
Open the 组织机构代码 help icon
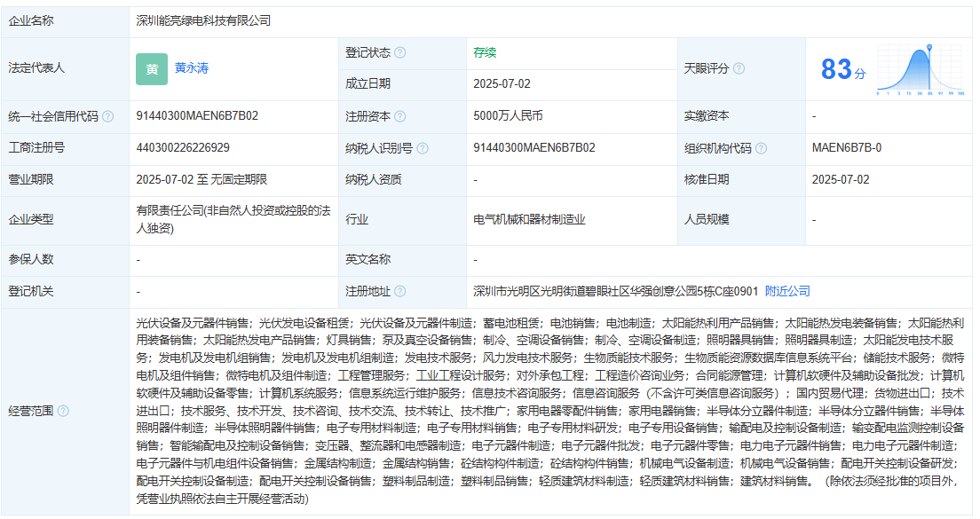tap(761, 148)
